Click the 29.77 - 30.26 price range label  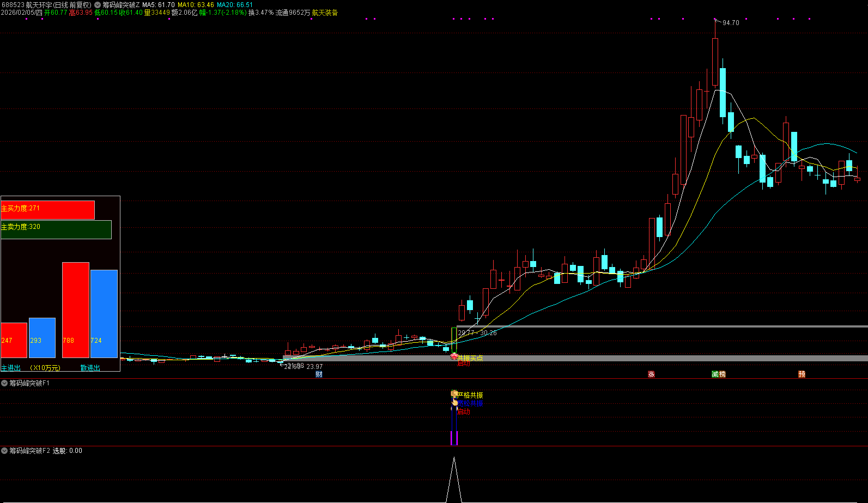tap(477, 332)
